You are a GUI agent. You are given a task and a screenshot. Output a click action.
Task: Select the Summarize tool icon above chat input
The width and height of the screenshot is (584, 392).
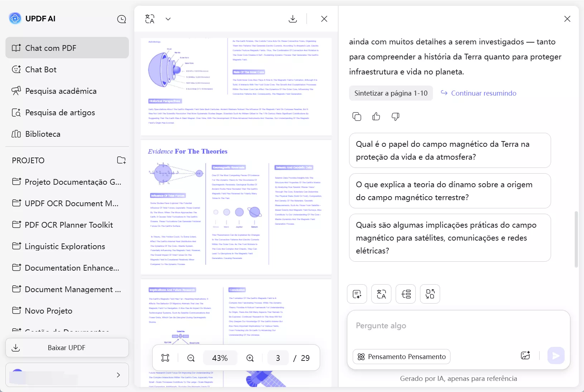click(357, 294)
